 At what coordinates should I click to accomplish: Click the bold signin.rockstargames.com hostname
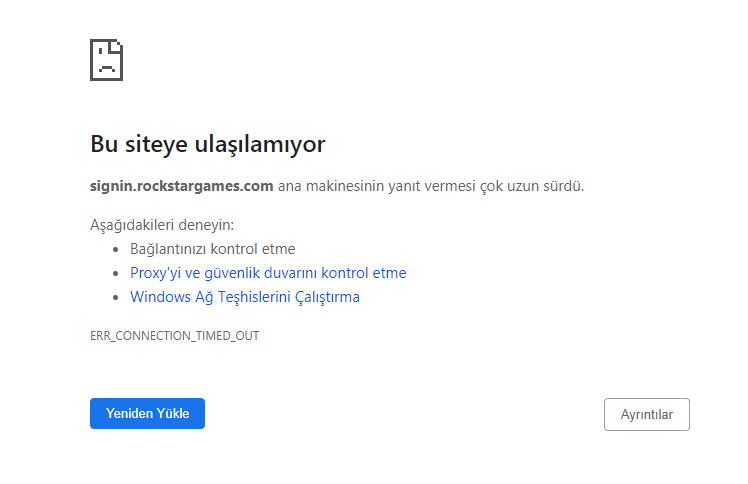coord(182,186)
